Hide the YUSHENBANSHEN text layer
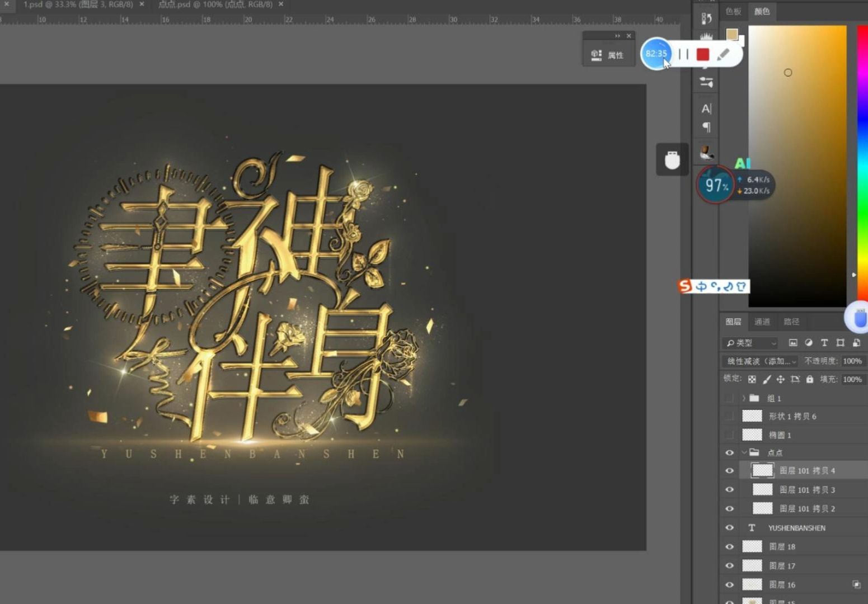The image size is (868, 604). [x=729, y=527]
